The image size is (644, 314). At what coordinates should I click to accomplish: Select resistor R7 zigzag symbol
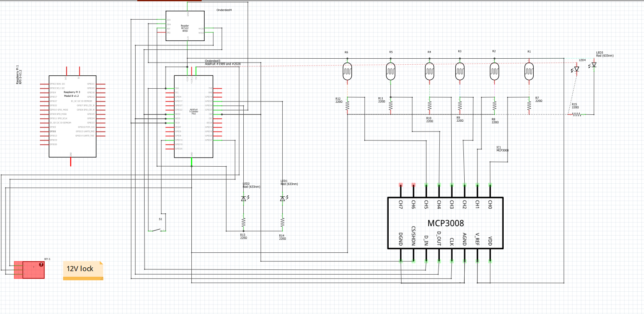[529, 105]
